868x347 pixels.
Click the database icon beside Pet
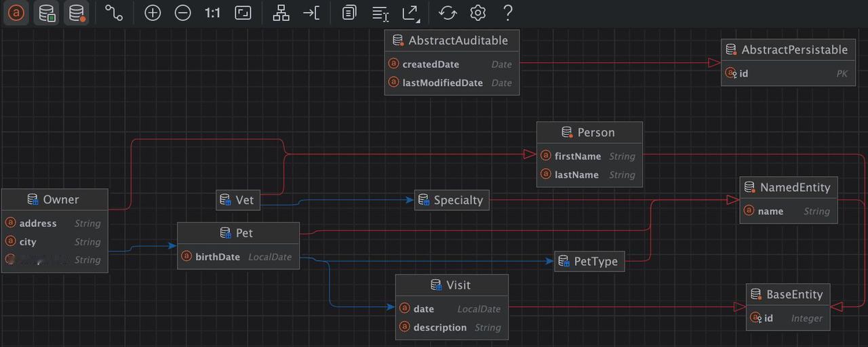[226, 232]
